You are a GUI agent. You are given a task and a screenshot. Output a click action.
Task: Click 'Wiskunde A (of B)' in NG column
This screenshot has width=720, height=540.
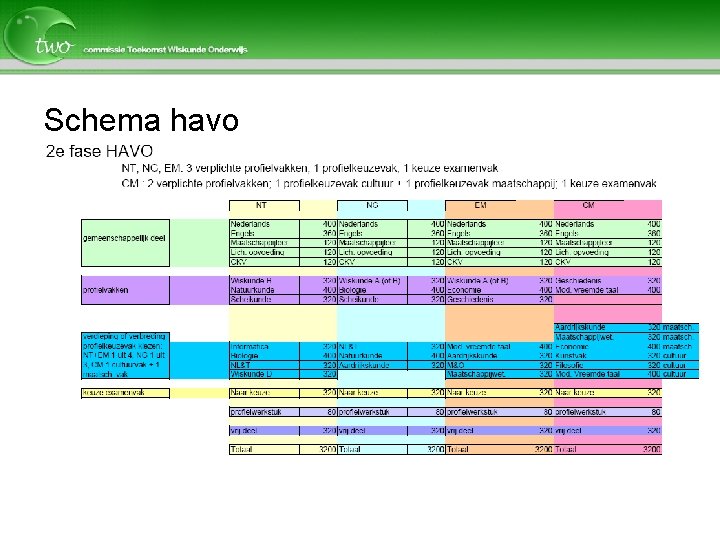coord(370,281)
